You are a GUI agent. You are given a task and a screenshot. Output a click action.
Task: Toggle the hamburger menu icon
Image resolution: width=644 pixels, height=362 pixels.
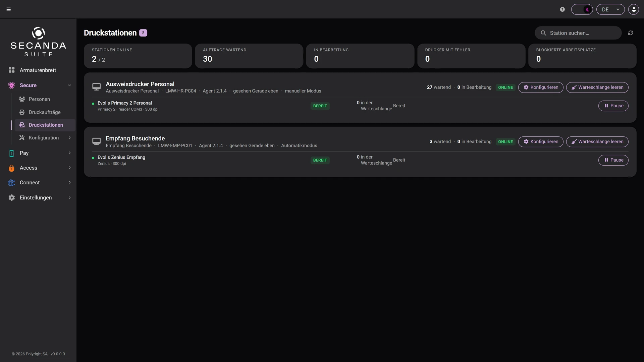9,9
